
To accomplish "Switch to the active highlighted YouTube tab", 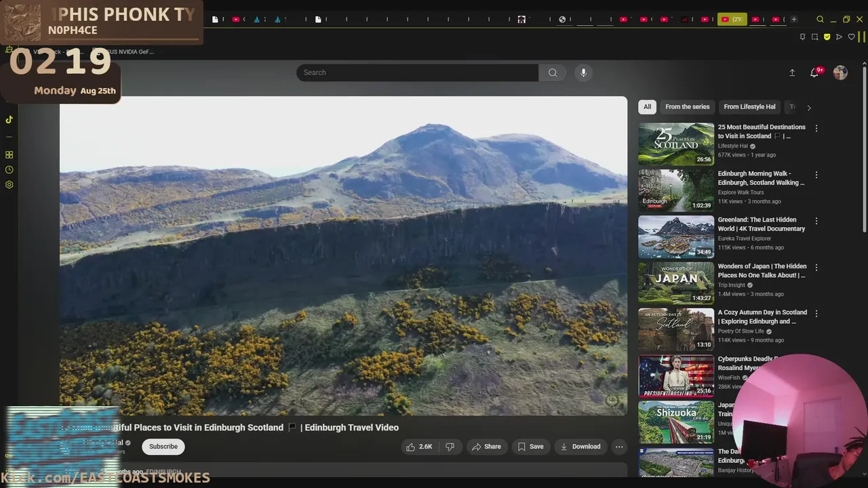I will pos(732,19).
